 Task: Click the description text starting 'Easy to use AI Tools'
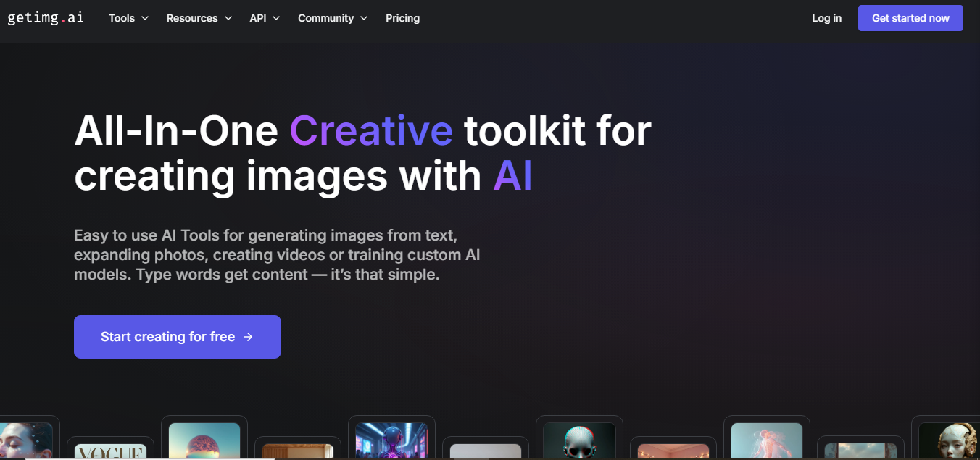pyautogui.click(x=277, y=255)
